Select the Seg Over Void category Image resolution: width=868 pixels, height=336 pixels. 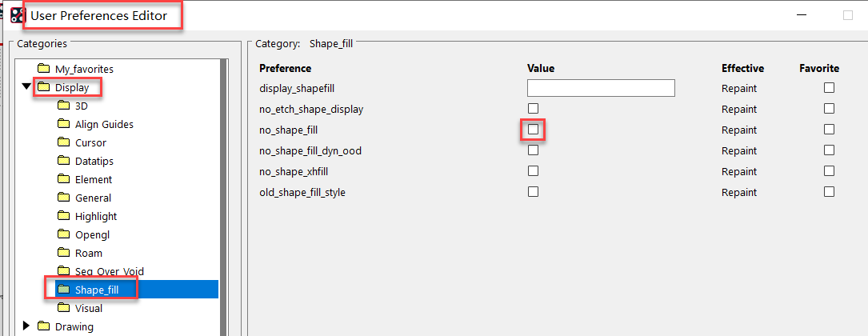click(x=109, y=271)
